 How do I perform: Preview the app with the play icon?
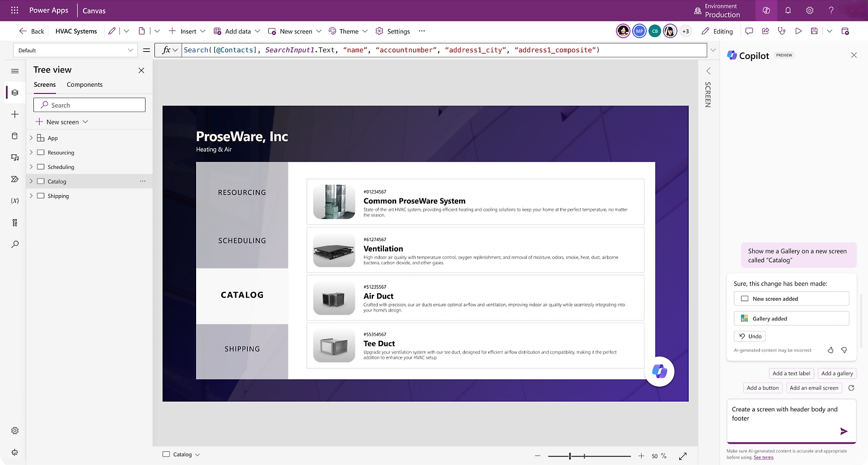[x=798, y=31]
